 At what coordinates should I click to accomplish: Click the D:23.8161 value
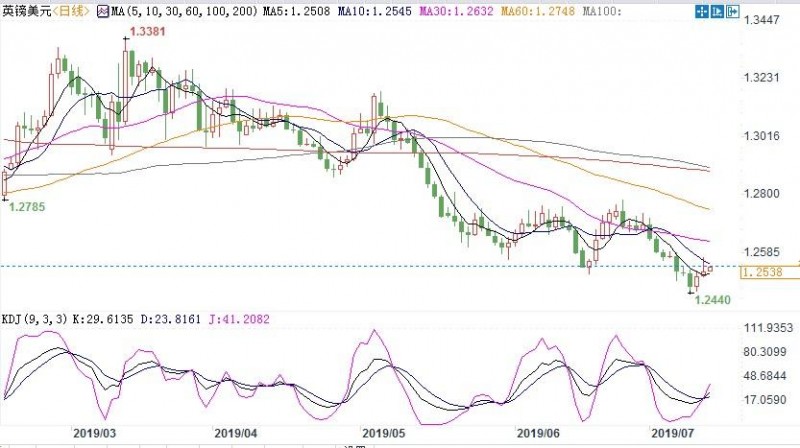[170, 319]
